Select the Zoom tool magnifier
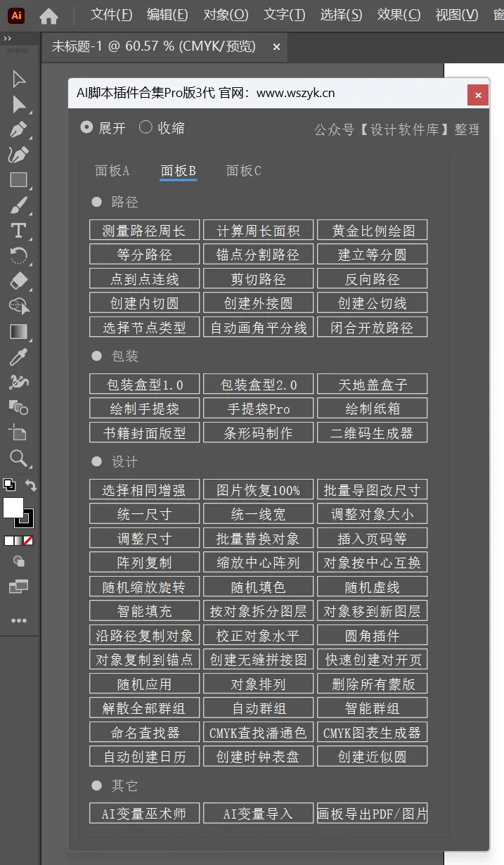 point(19,459)
